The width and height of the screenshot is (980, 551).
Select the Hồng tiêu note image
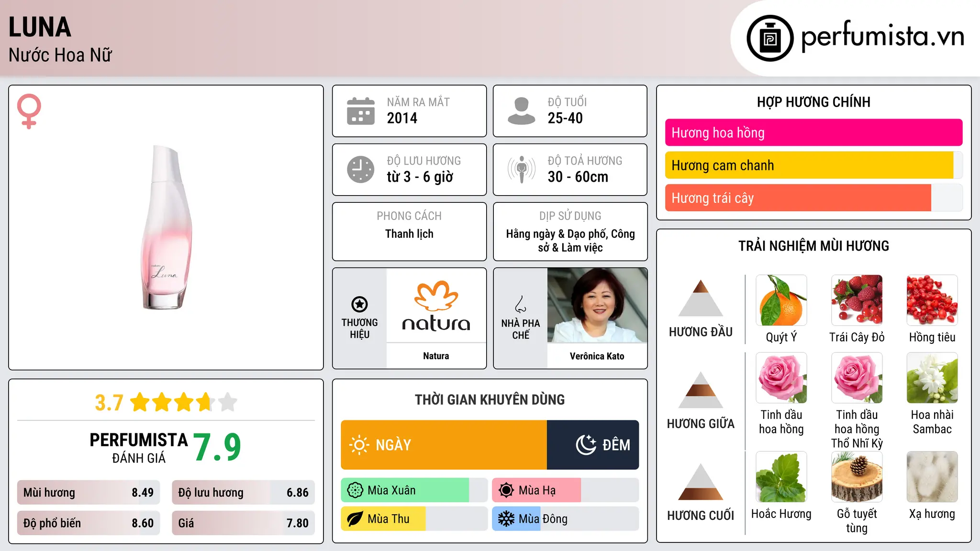[x=932, y=300]
